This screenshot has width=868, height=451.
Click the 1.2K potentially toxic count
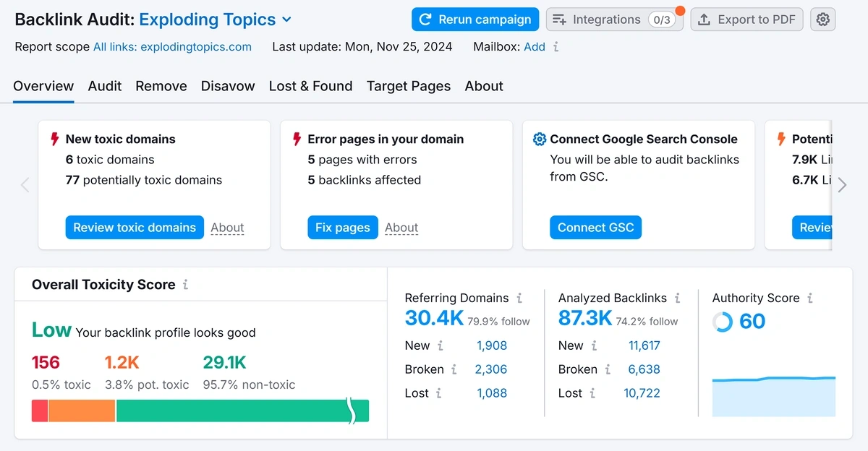click(x=122, y=362)
